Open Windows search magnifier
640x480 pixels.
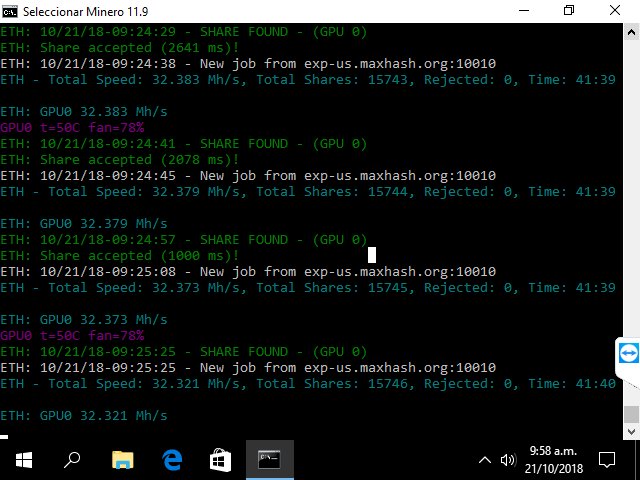(x=72, y=460)
